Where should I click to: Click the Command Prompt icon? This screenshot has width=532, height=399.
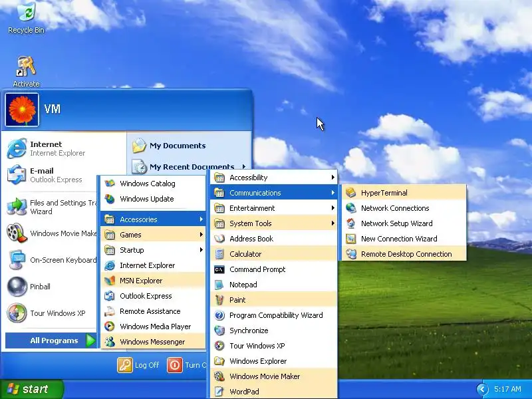[x=219, y=269]
